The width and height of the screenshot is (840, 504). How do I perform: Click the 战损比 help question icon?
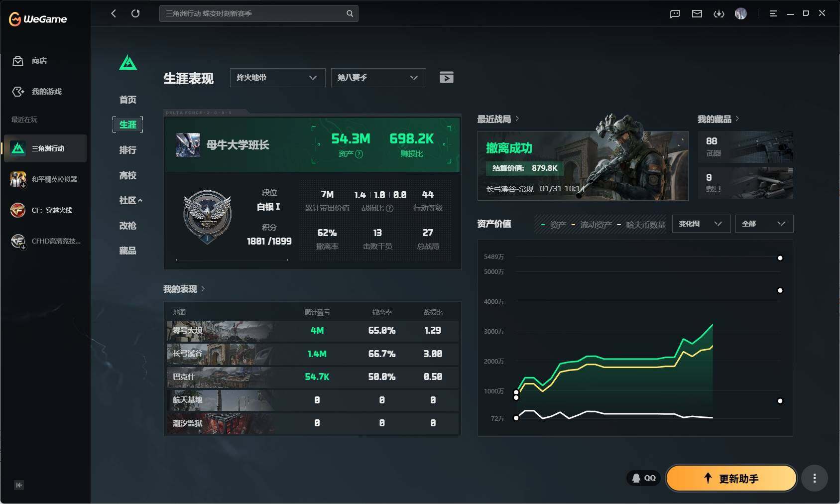pos(390,208)
